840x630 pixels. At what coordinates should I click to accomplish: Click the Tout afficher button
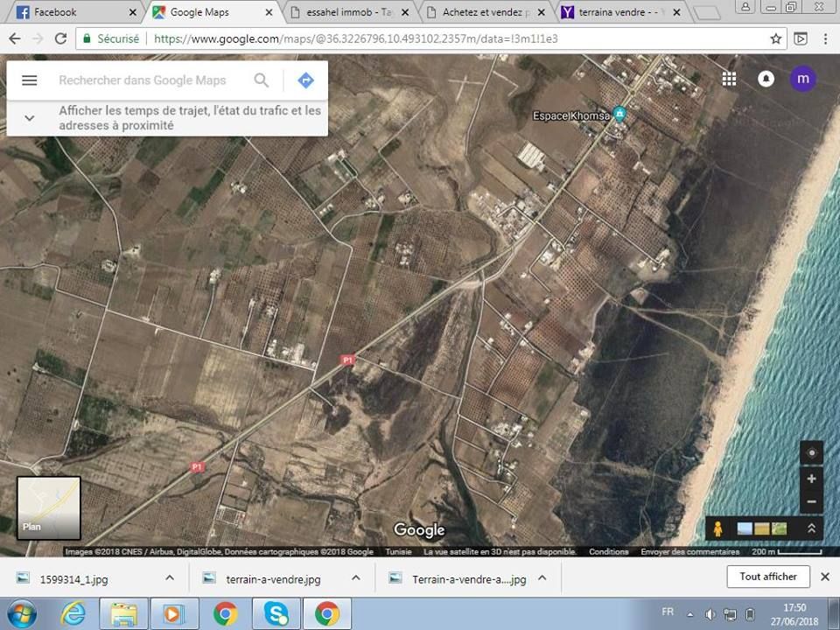pos(767,577)
